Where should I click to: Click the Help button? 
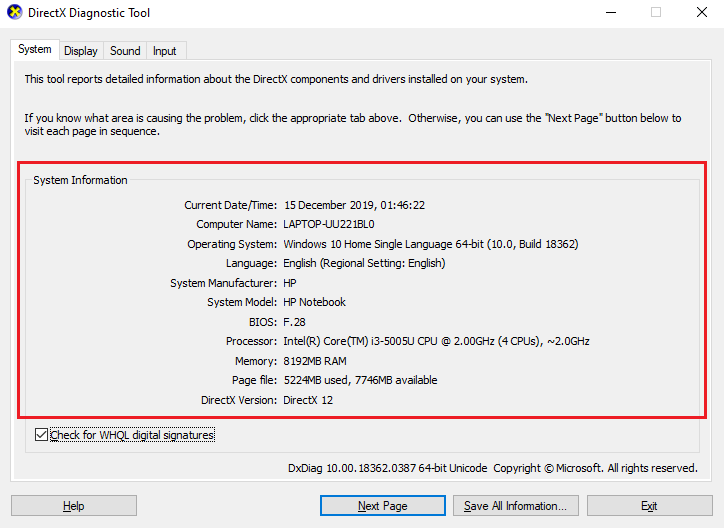tap(74, 506)
